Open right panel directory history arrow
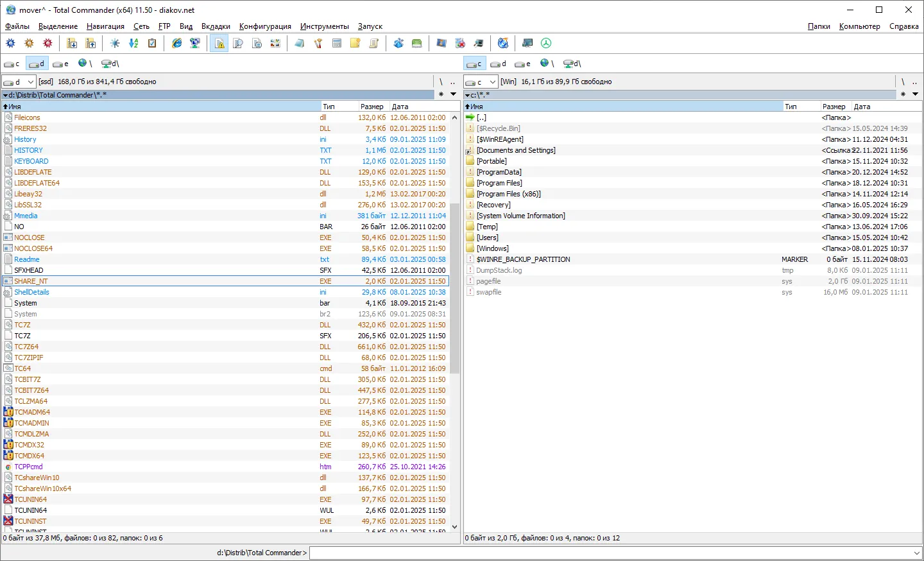The height and width of the screenshot is (561, 924). point(915,94)
